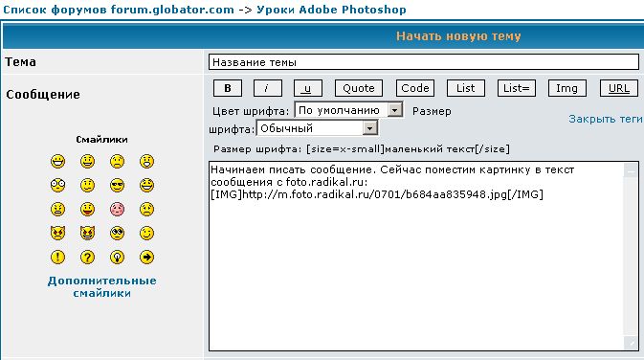
Task: Insert the plain Smile smiley in top row
Action: click(x=87, y=161)
